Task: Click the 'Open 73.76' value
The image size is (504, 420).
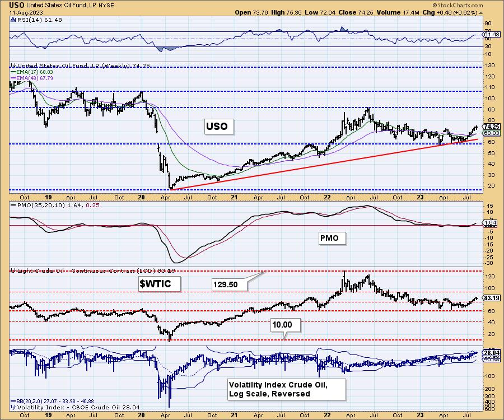Action: coord(251,12)
